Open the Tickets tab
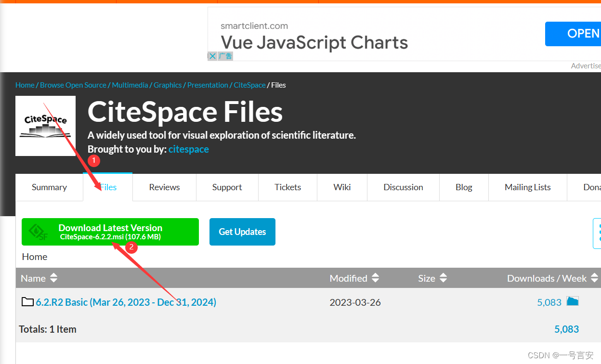 pyautogui.click(x=288, y=187)
